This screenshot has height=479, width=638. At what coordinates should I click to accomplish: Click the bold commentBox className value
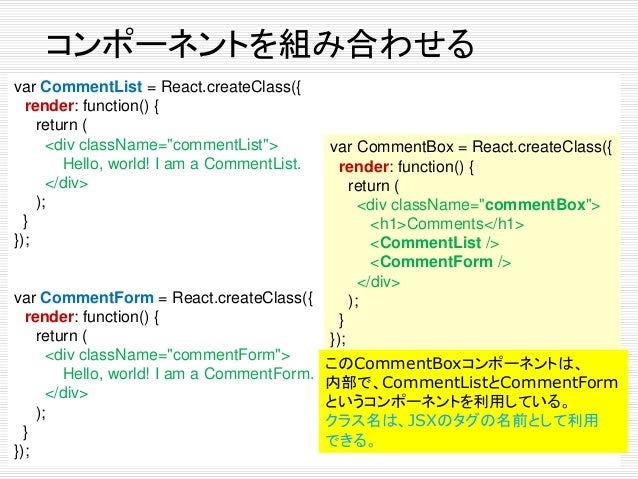tap(535, 205)
